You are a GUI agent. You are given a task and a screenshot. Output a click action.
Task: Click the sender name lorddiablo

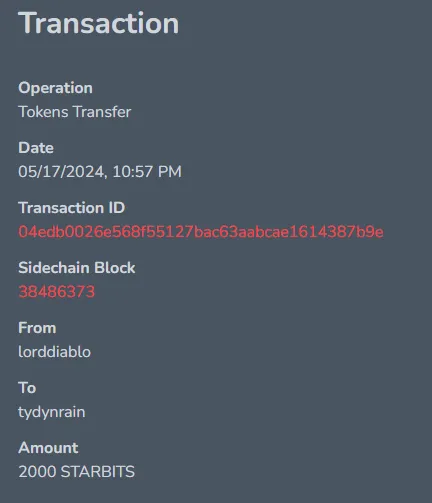tap(54, 352)
